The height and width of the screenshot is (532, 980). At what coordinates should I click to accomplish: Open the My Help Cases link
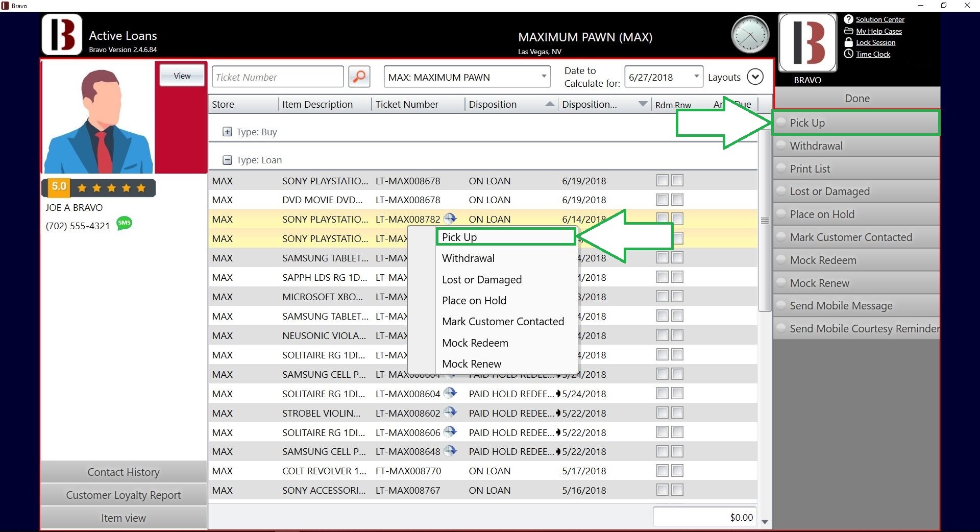(x=879, y=31)
